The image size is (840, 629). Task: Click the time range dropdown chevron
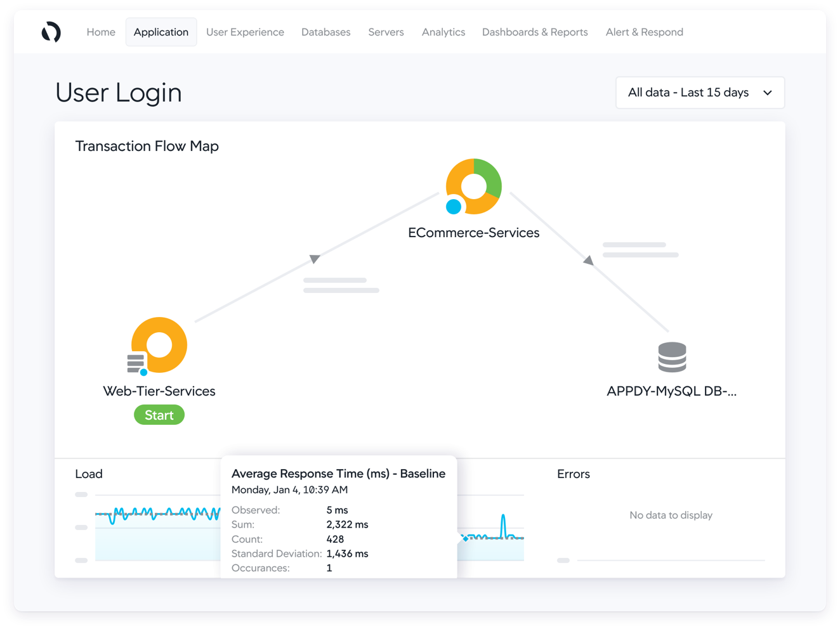click(768, 93)
